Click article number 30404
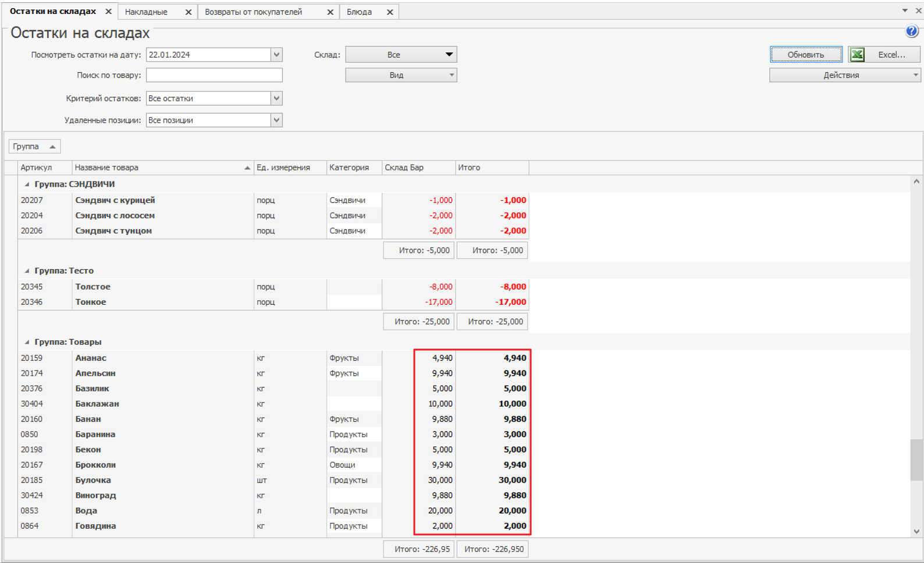Viewport: 924px width, 563px height. point(32,404)
